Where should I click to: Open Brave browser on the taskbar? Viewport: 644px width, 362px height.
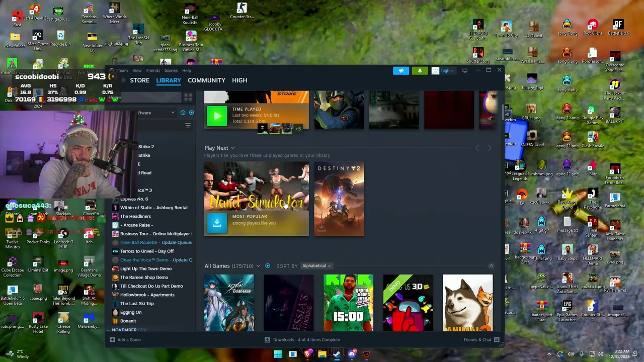(307, 354)
